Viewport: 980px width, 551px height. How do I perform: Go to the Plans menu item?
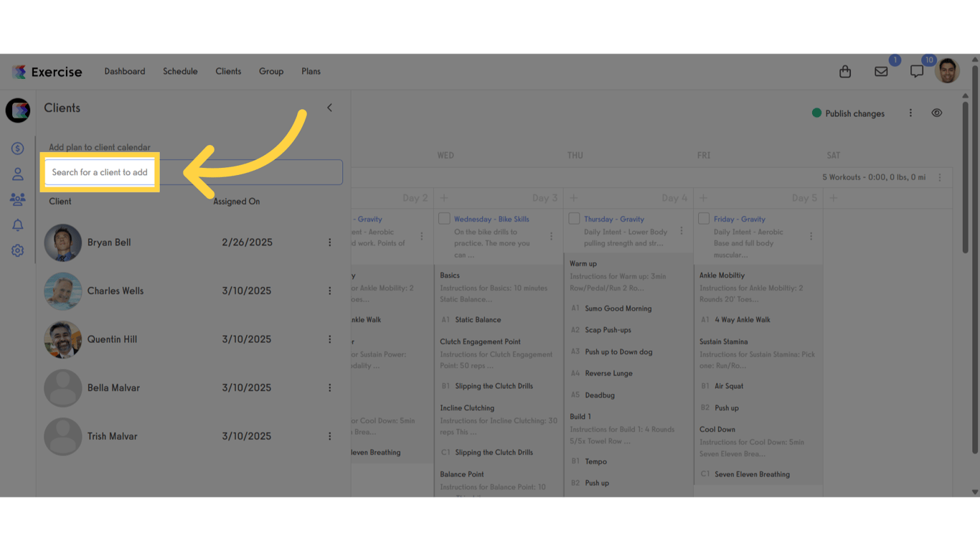pyautogui.click(x=311, y=71)
